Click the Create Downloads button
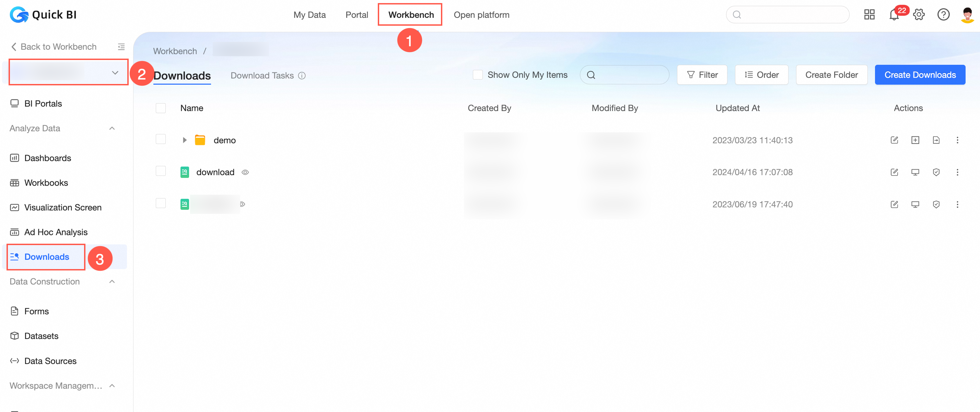 (x=920, y=75)
